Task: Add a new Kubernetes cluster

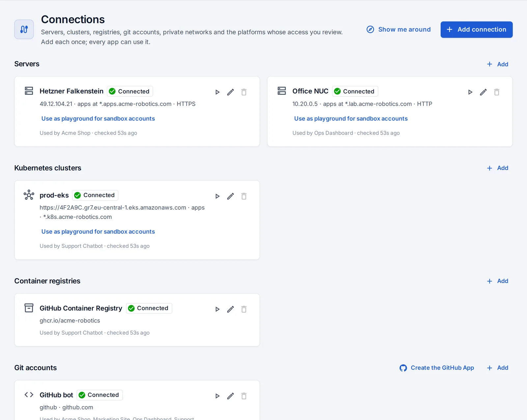Action: click(498, 168)
